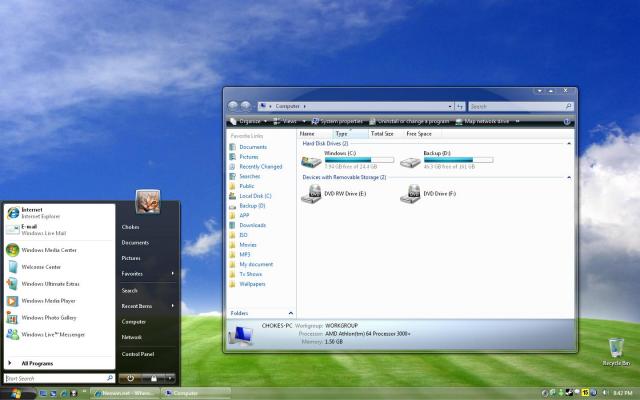The width and height of the screenshot is (640, 400).
Task: Expand the Folders pane
Action: click(261, 313)
